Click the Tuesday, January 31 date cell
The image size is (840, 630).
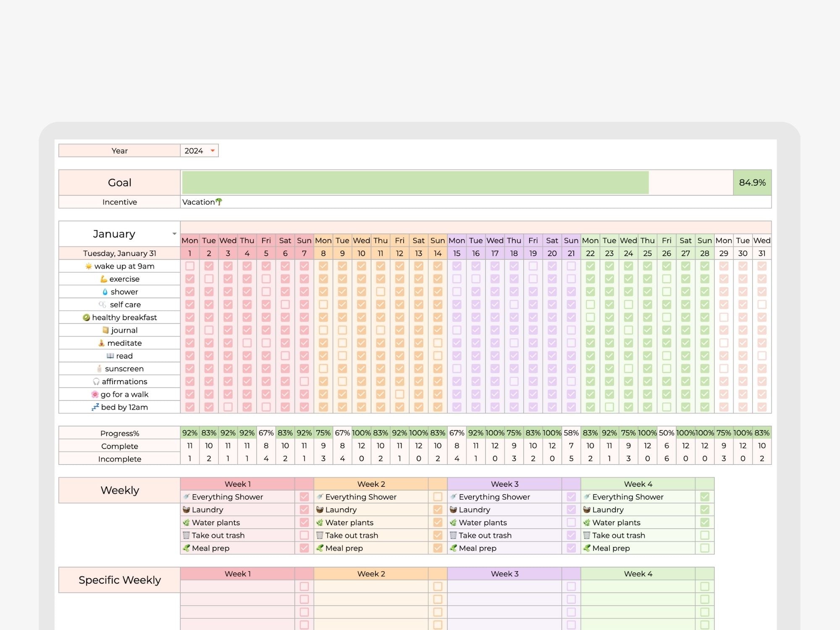coord(119,253)
